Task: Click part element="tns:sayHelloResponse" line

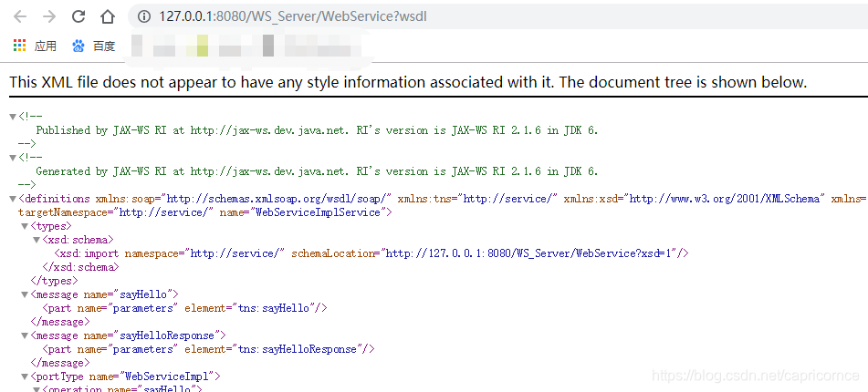Action: [209, 349]
